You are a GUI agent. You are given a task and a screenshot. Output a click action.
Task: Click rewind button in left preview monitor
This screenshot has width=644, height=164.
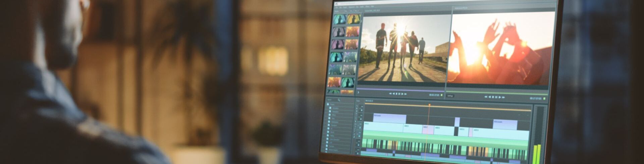click(390, 94)
